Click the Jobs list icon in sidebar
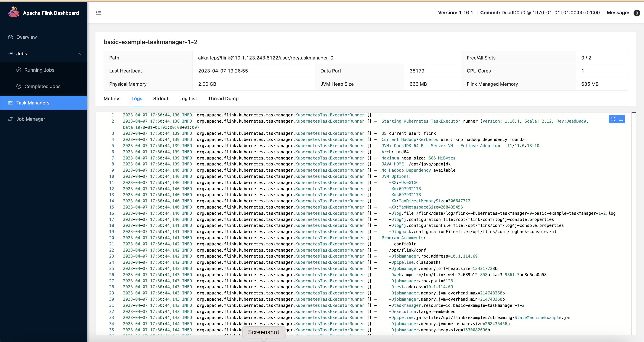This screenshot has width=644, height=342. (10, 54)
